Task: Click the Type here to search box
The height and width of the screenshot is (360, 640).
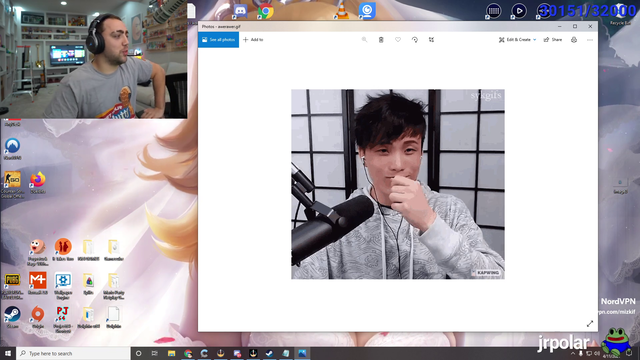Action: click(73, 353)
